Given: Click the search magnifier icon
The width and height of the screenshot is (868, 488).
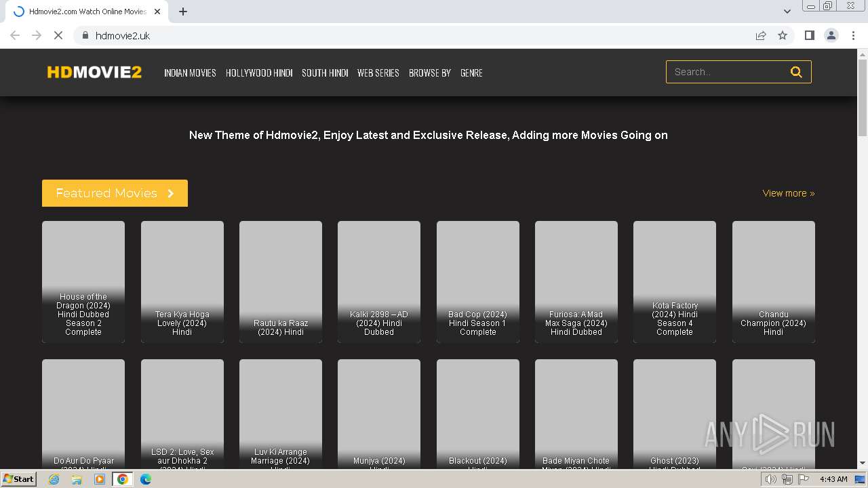Looking at the screenshot, I should coord(796,72).
